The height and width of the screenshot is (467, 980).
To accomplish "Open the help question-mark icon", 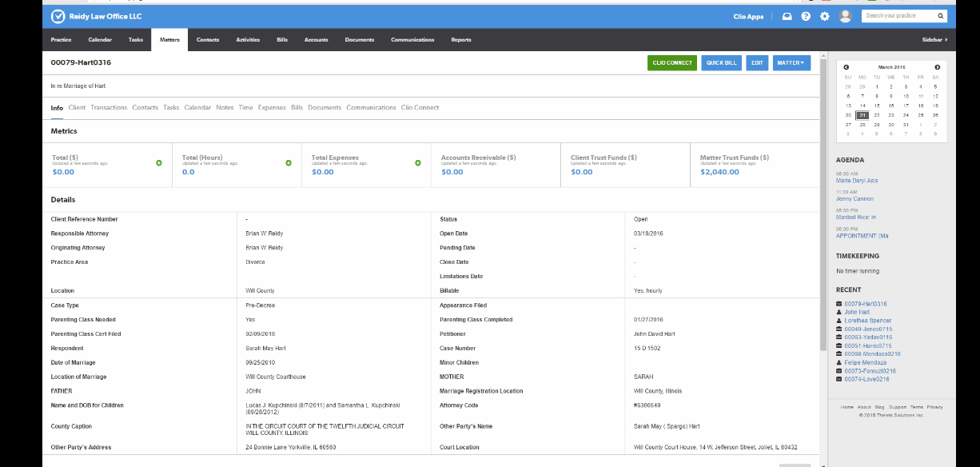I will click(x=806, y=15).
